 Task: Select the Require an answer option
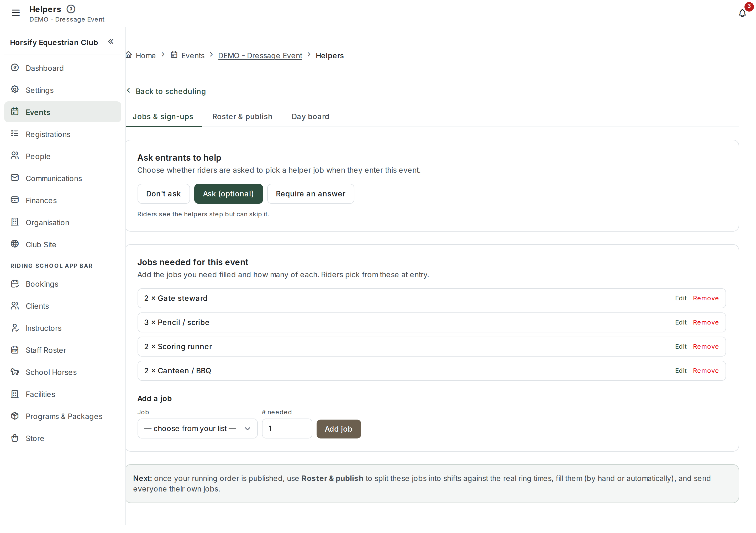tap(311, 194)
